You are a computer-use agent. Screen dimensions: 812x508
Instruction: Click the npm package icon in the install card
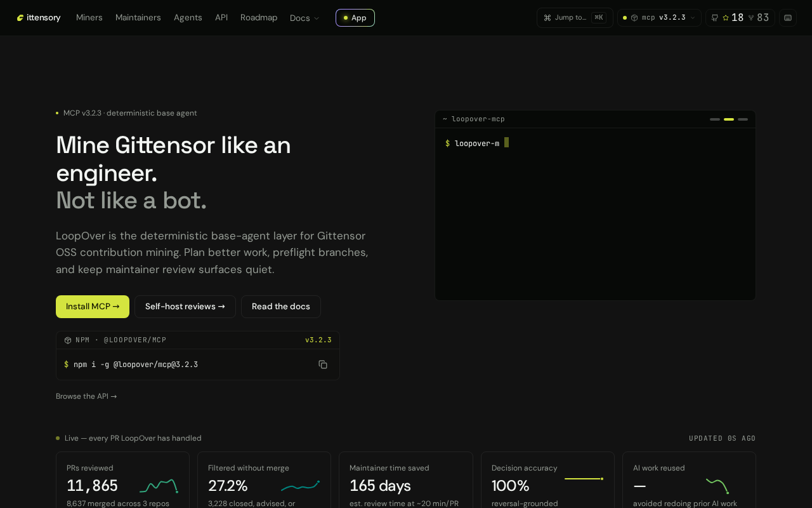click(x=68, y=340)
